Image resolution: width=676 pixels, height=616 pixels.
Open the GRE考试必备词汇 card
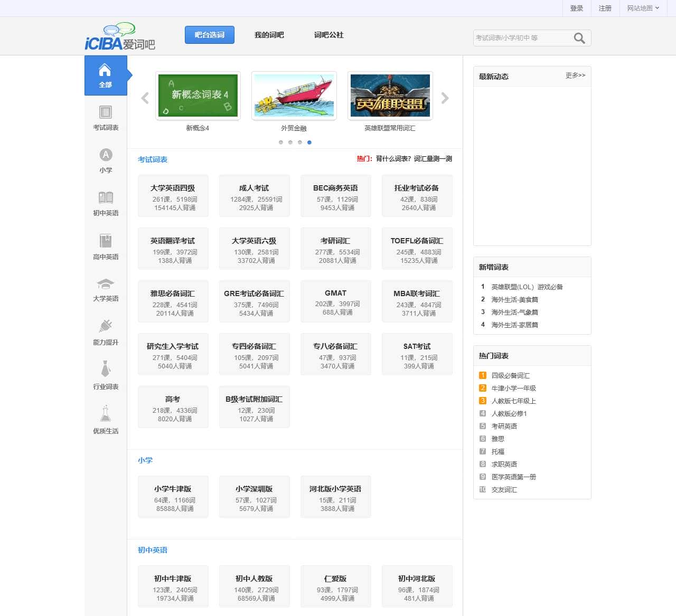255,301
